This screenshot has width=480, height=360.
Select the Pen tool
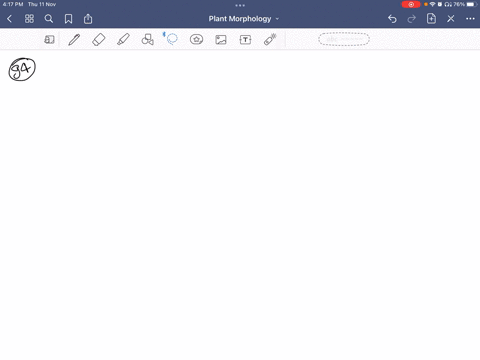(74, 40)
